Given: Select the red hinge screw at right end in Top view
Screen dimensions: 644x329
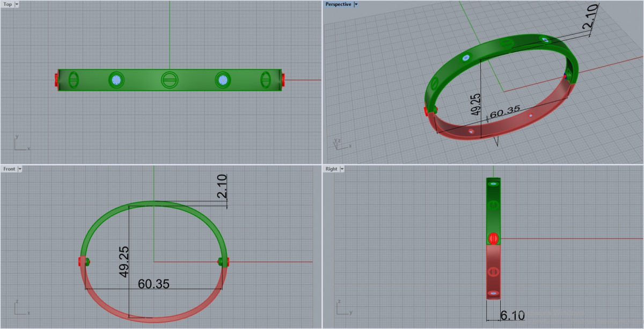Looking at the screenshot, I should [x=283, y=80].
